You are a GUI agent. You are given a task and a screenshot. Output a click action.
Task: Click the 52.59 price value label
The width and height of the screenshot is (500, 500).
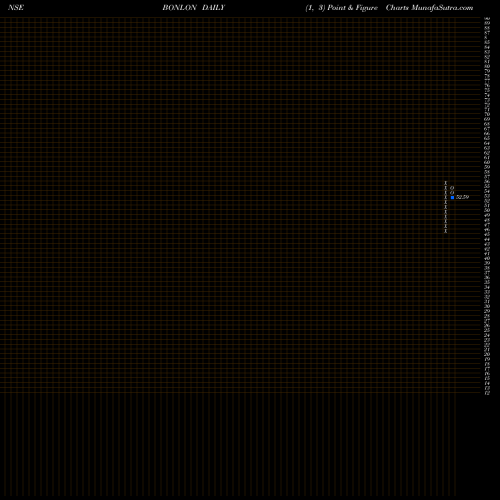pos(463,197)
